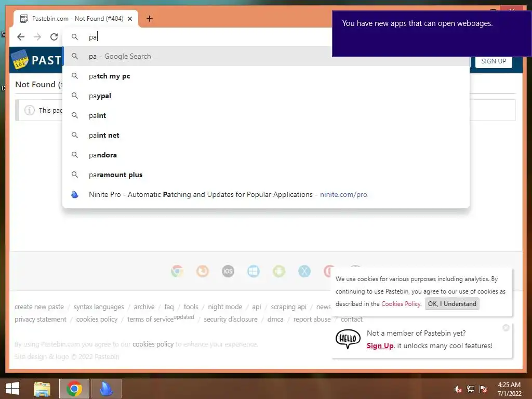The width and height of the screenshot is (532, 399).
Task: Click the Firefox add-on icon
Action: (203, 271)
